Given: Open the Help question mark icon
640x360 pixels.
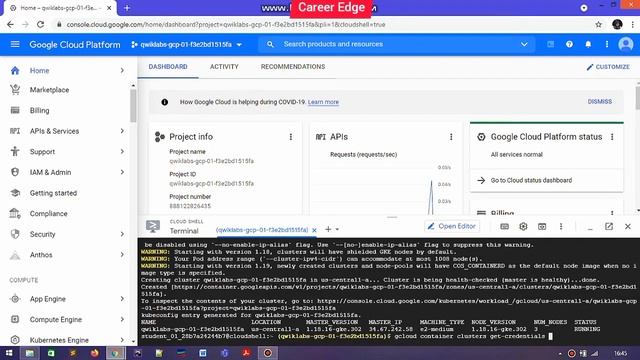Looking at the screenshot, I should pyautogui.click(x=569, y=44).
